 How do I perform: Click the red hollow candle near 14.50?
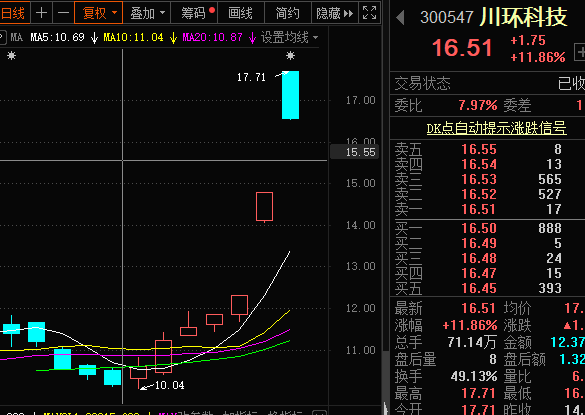(265, 206)
